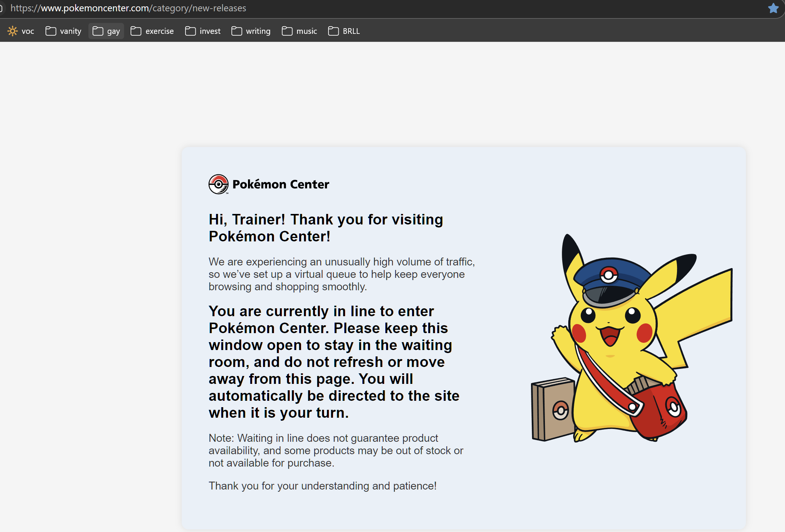This screenshot has height=532, width=785.
Task: Click the Pokémon Center brand name text
Action: click(x=281, y=184)
